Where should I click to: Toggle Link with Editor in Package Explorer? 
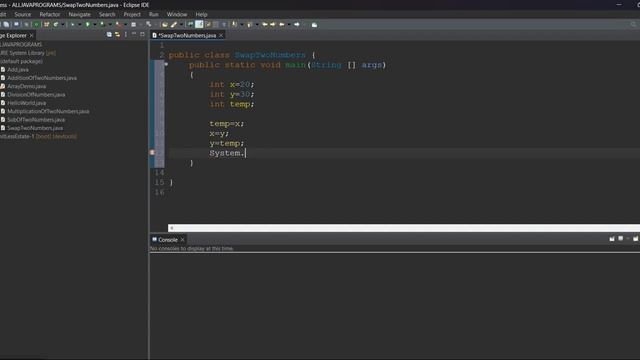click(117, 35)
